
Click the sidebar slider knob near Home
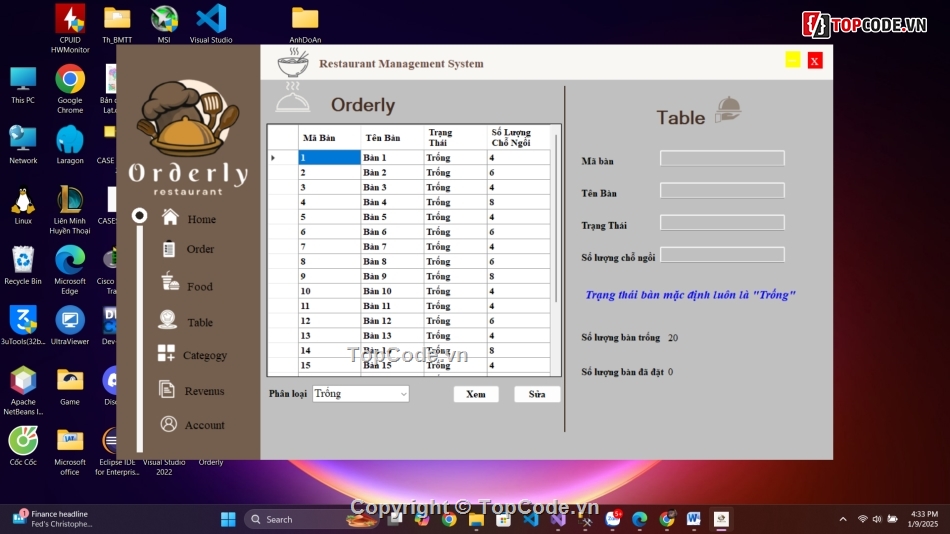click(x=139, y=215)
